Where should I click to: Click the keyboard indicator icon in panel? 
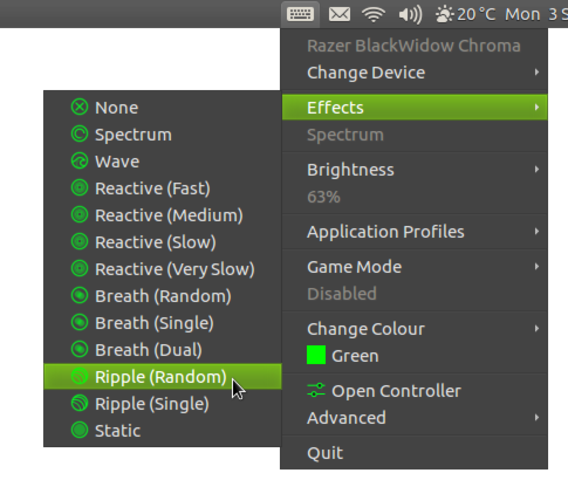(x=300, y=14)
